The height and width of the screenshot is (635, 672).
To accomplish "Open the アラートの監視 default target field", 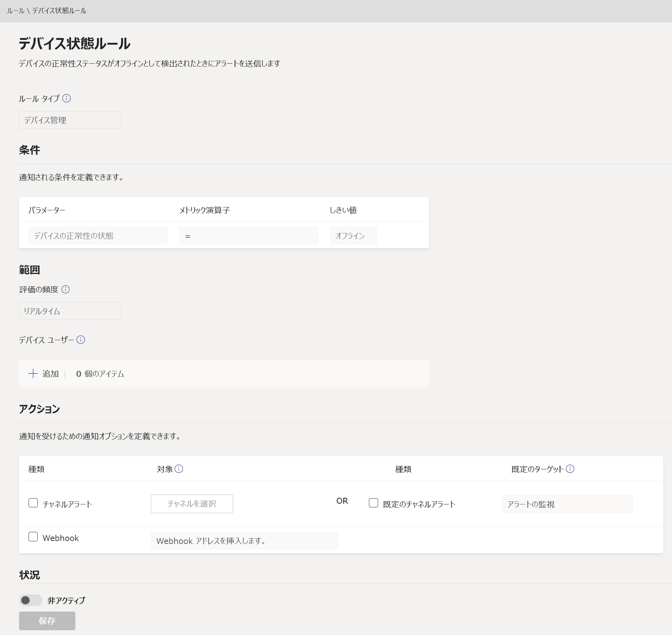I will [567, 504].
